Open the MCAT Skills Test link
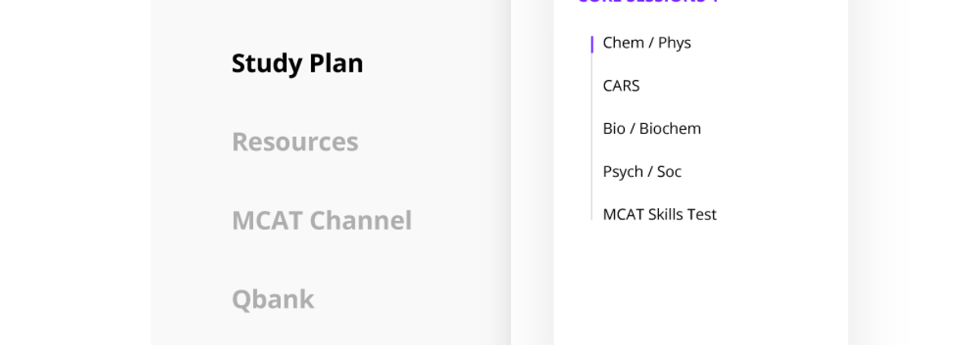 click(659, 215)
